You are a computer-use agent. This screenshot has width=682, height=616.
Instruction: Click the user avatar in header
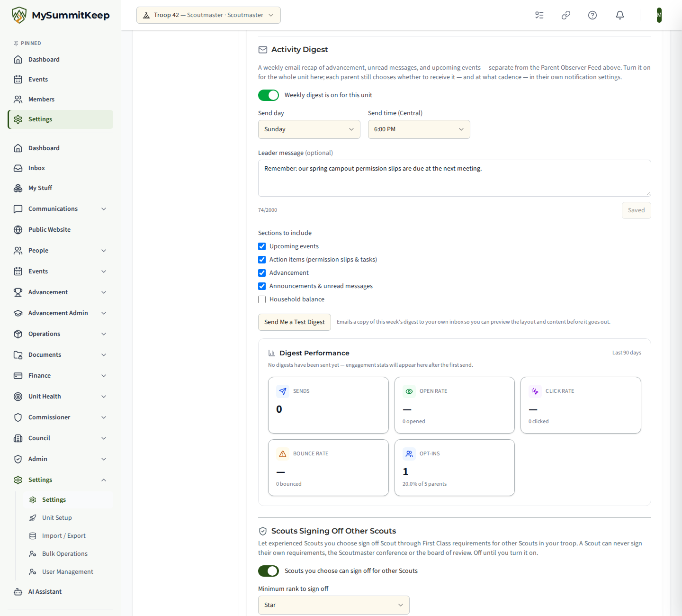pyautogui.click(x=659, y=15)
